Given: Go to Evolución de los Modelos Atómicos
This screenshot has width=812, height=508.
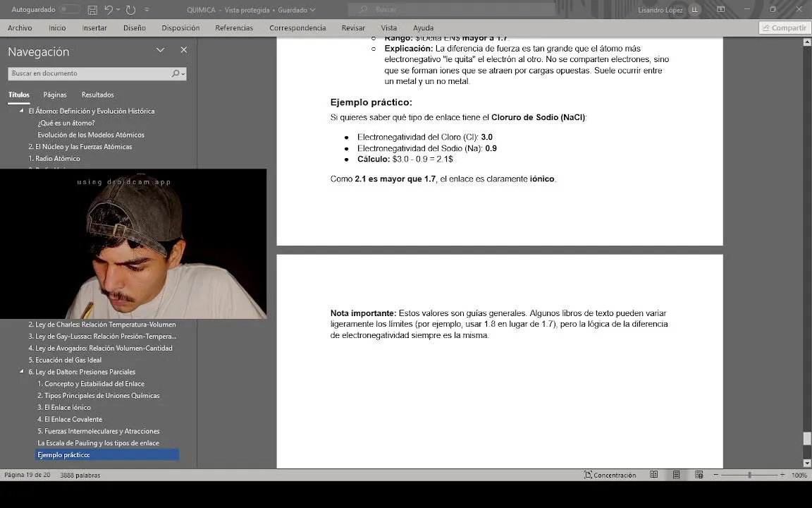Looking at the screenshot, I should click(x=91, y=135).
